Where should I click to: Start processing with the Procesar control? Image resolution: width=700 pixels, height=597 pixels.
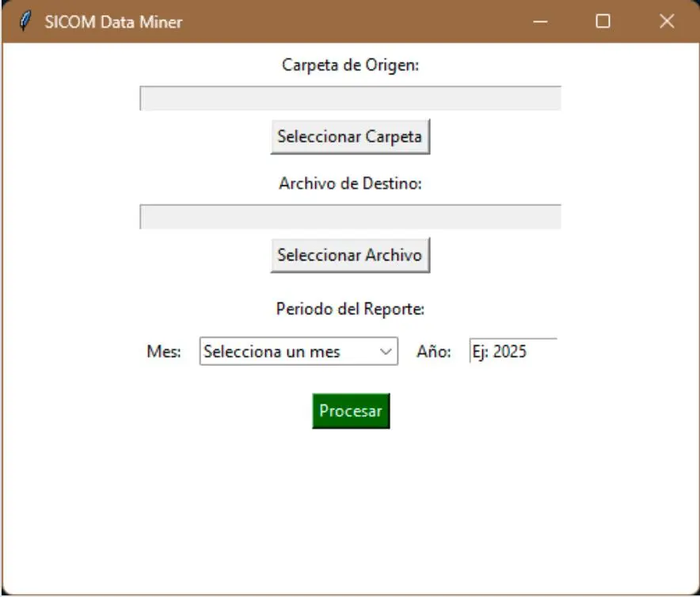(x=350, y=410)
